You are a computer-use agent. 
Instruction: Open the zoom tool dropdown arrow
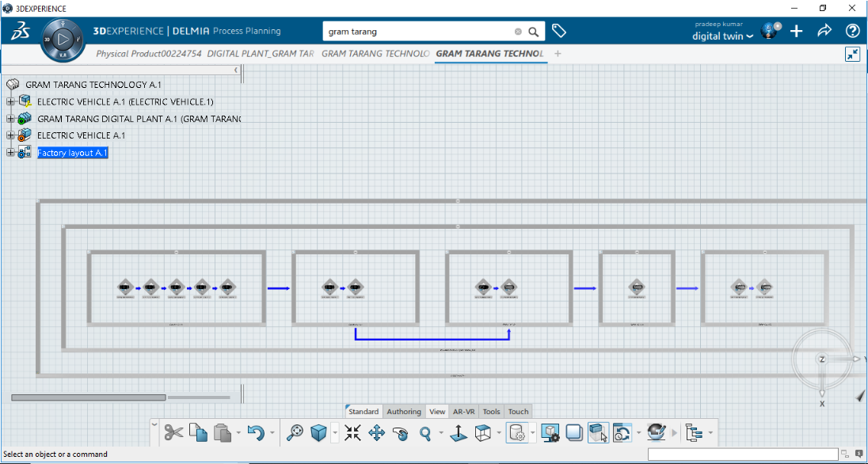(440, 433)
